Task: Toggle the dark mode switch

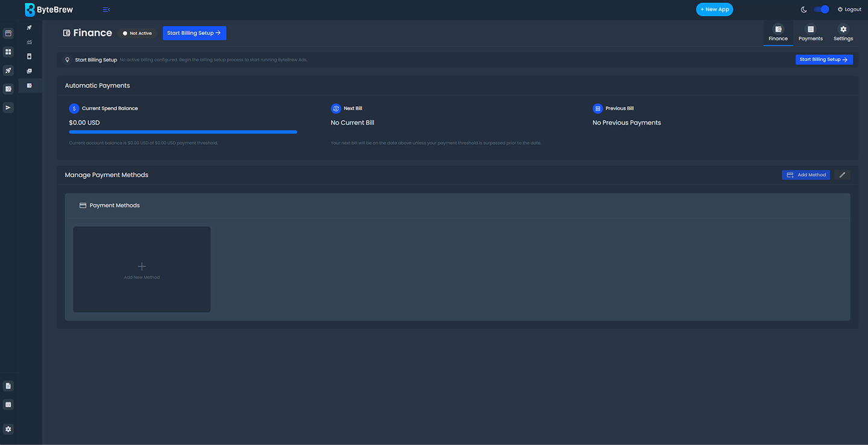Action: pos(821,10)
